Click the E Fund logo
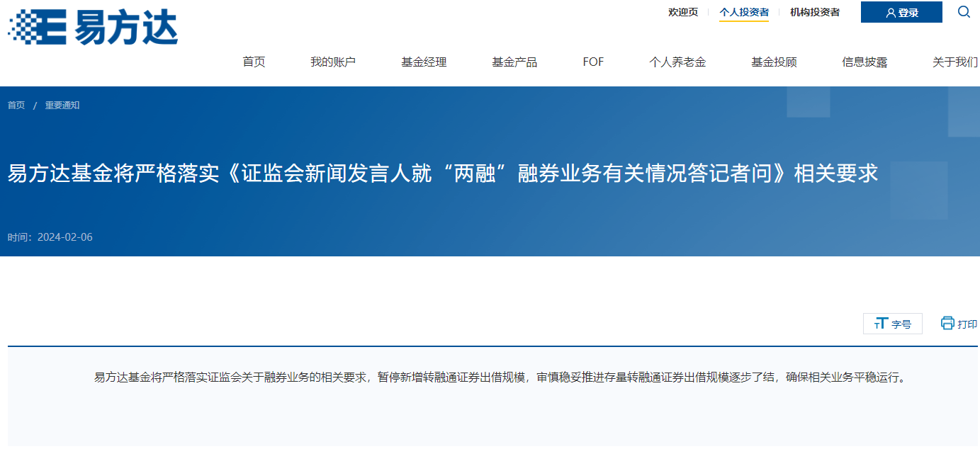 coord(93,28)
